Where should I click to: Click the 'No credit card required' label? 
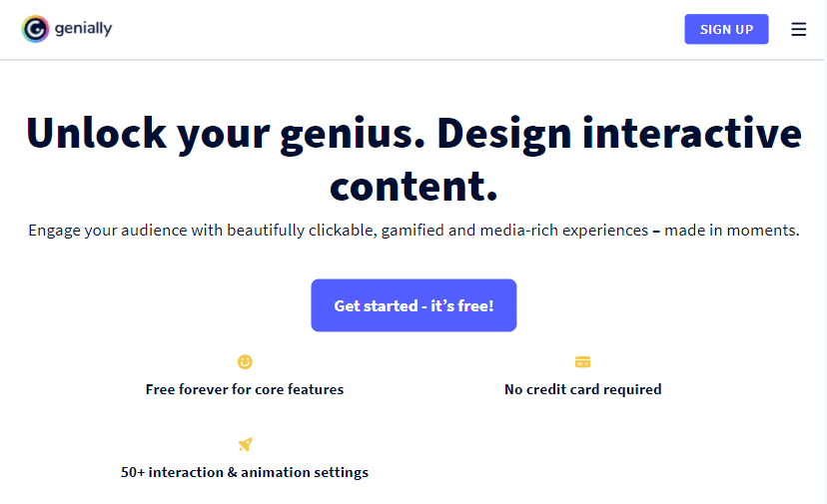tap(583, 389)
